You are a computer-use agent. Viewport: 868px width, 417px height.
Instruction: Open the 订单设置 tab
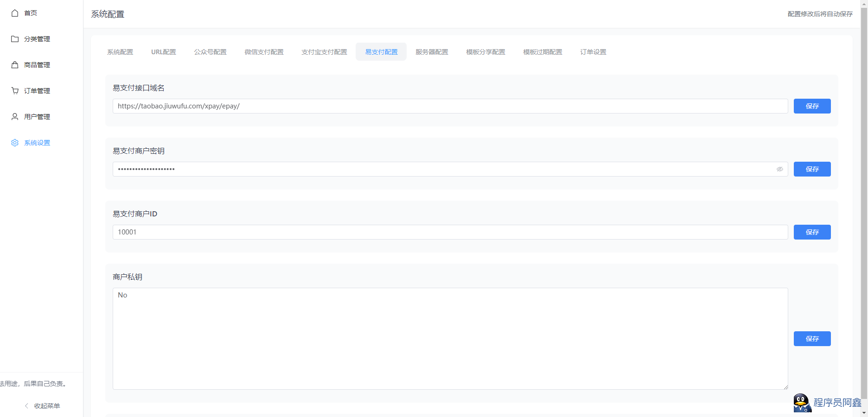click(x=593, y=52)
